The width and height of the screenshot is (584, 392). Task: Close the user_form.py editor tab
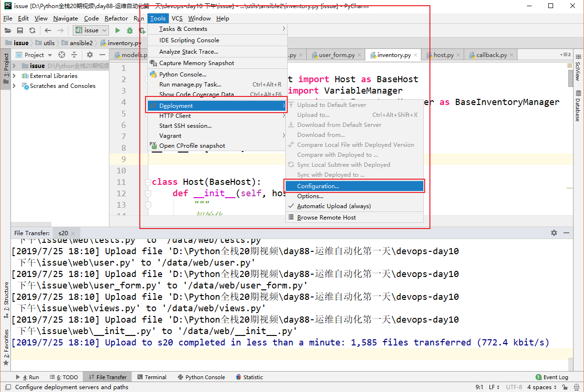(360, 55)
